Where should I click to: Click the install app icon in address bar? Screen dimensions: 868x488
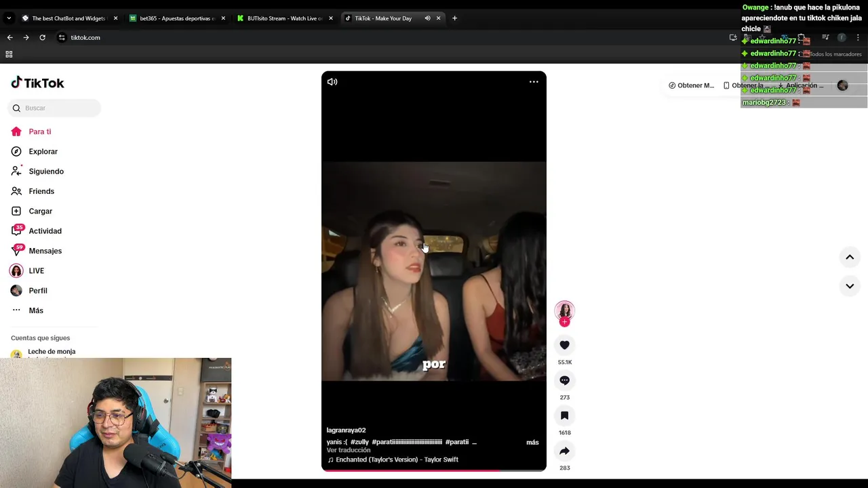[x=733, y=37]
